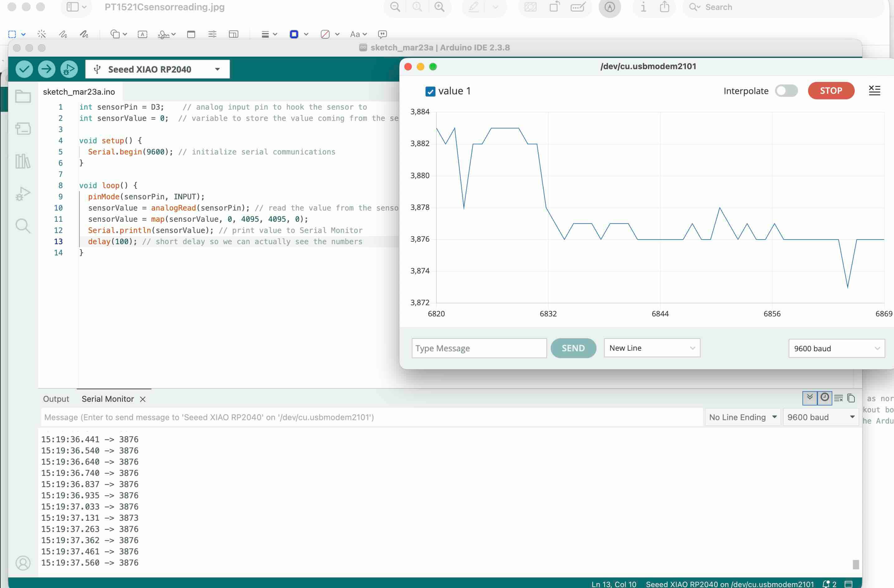Expand the New Line ending dropdown
894x588 pixels.
tap(652, 348)
